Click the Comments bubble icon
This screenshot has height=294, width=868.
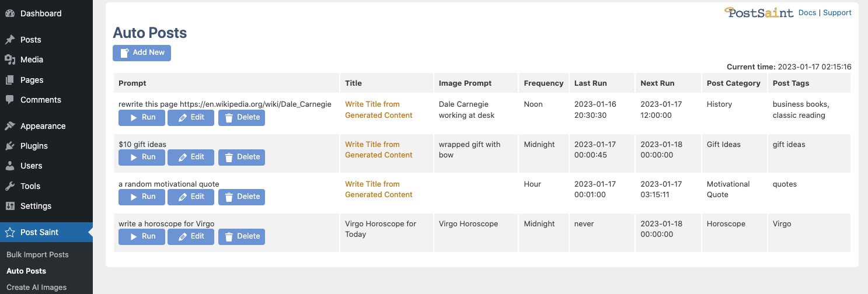pyautogui.click(x=10, y=100)
